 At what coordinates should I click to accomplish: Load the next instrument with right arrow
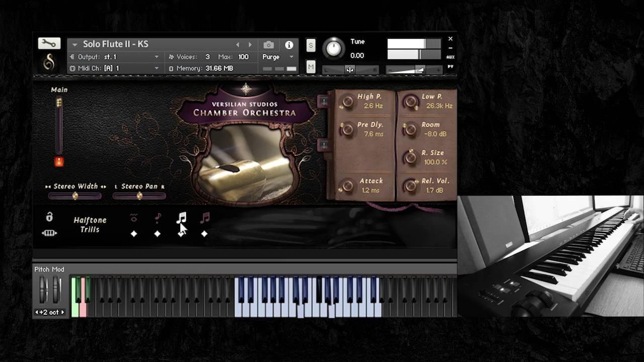point(250,45)
